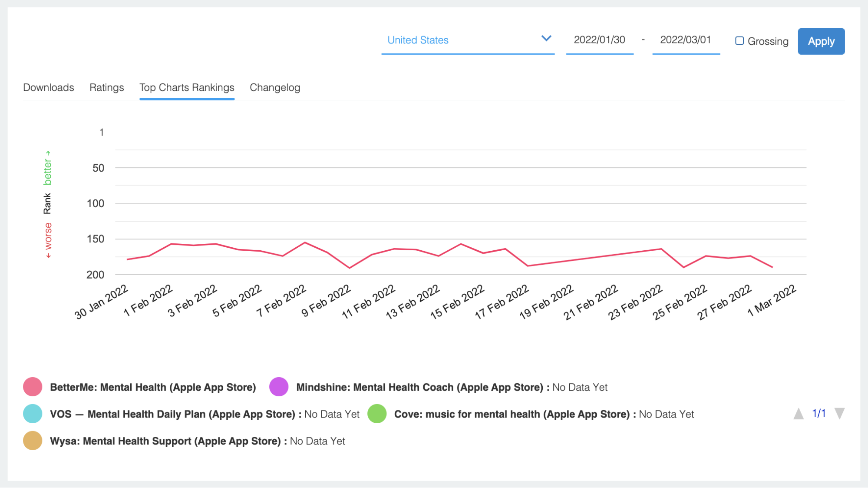Select the Top Charts Rankings tab
This screenshot has height=488, width=868.
click(x=187, y=87)
